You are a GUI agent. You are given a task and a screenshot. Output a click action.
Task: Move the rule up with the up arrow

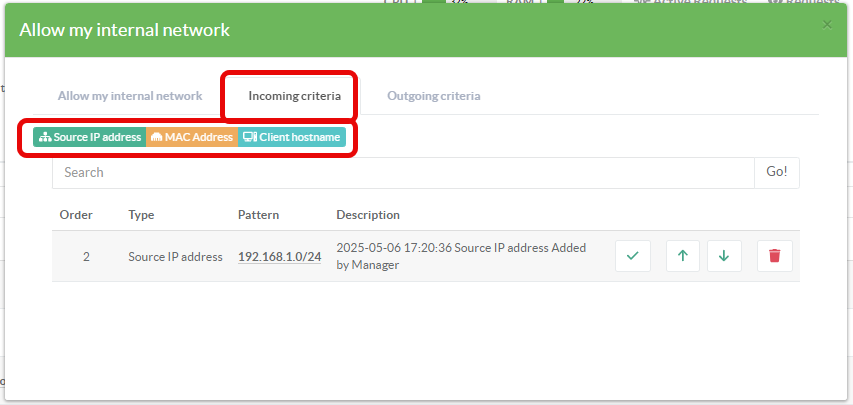pos(682,256)
